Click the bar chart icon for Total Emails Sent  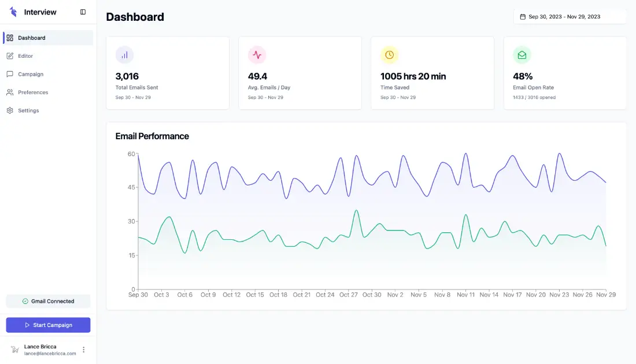124,55
